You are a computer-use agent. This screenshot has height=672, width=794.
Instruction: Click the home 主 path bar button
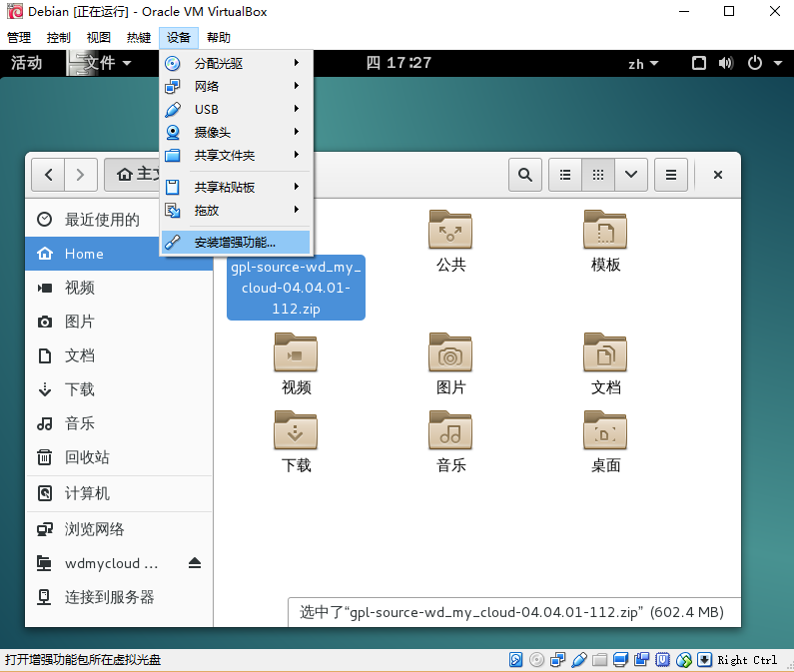(133, 175)
